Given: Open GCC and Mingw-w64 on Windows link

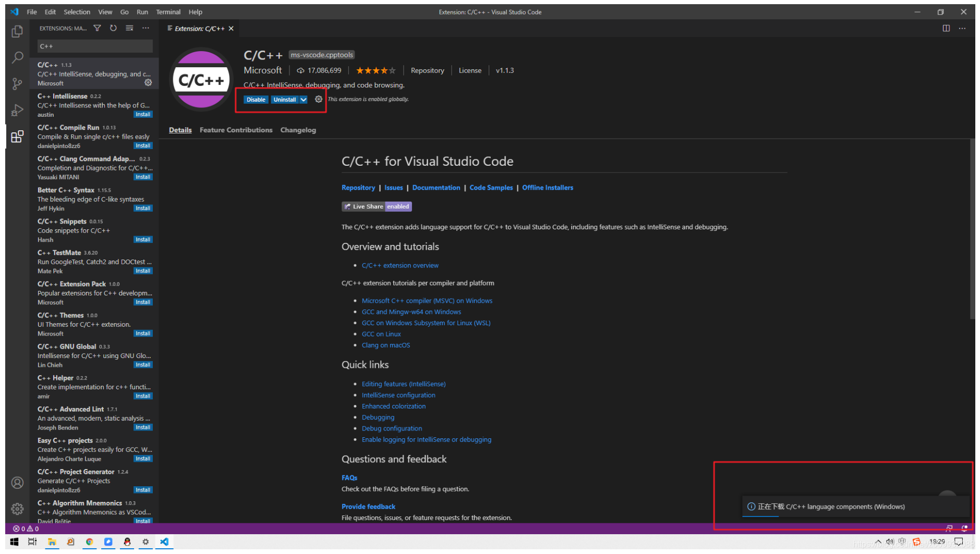Looking at the screenshot, I should pyautogui.click(x=411, y=312).
